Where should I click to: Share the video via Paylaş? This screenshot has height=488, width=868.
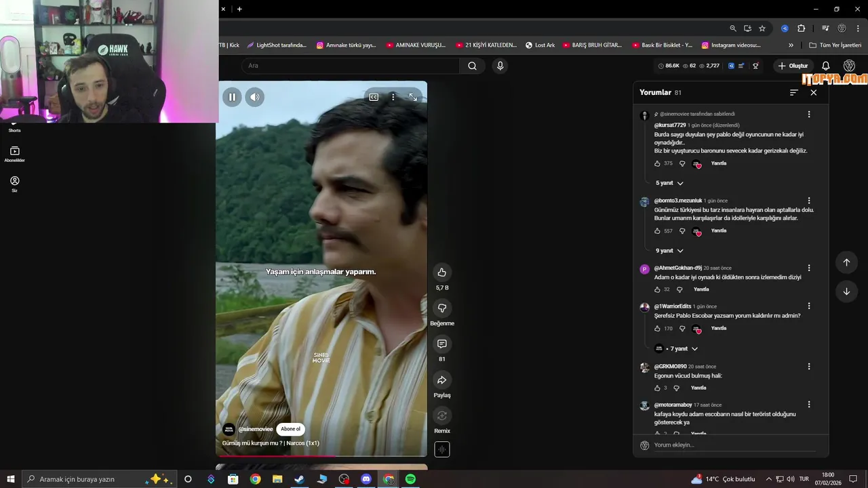tap(442, 380)
